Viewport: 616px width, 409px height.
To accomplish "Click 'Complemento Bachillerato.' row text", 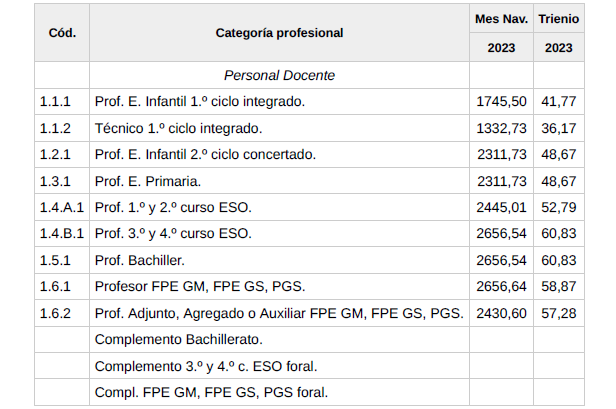I will 178,339.
